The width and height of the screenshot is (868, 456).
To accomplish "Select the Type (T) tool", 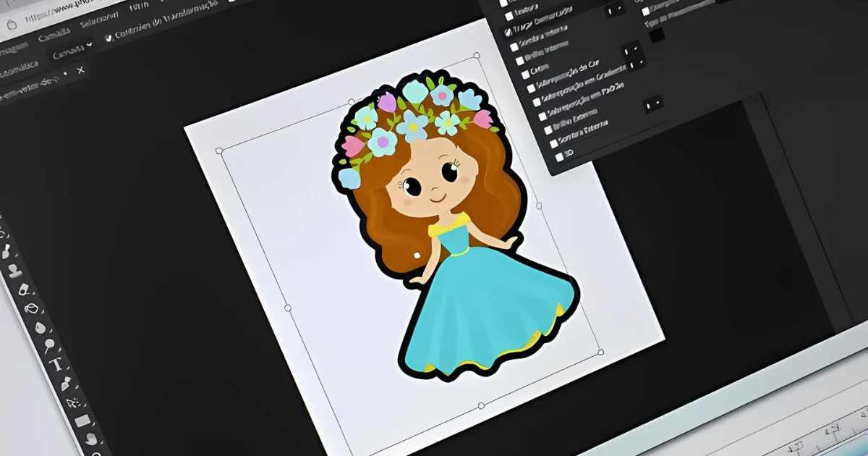I will tap(55, 364).
